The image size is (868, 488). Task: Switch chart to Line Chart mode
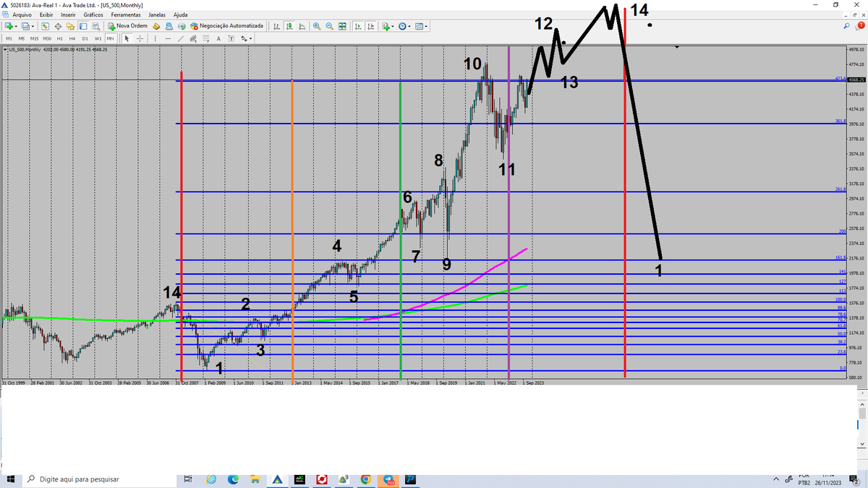(x=302, y=26)
